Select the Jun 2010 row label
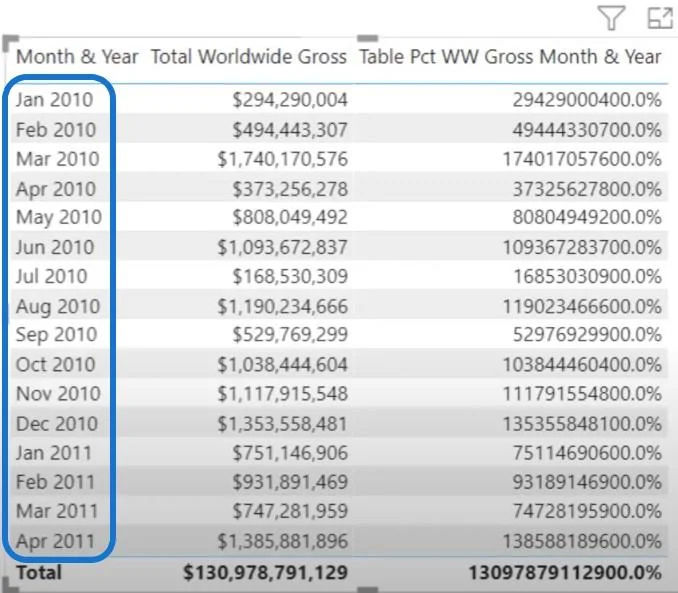678x593 pixels. point(55,247)
